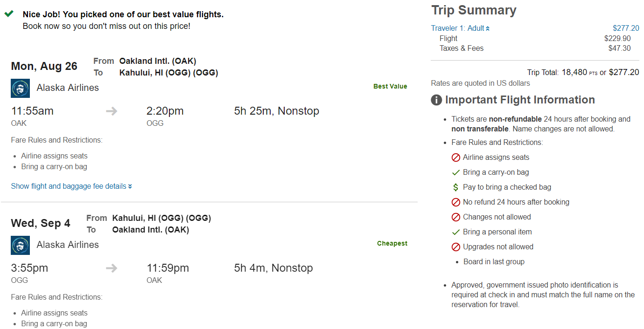Click the Best Value label

coord(390,86)
